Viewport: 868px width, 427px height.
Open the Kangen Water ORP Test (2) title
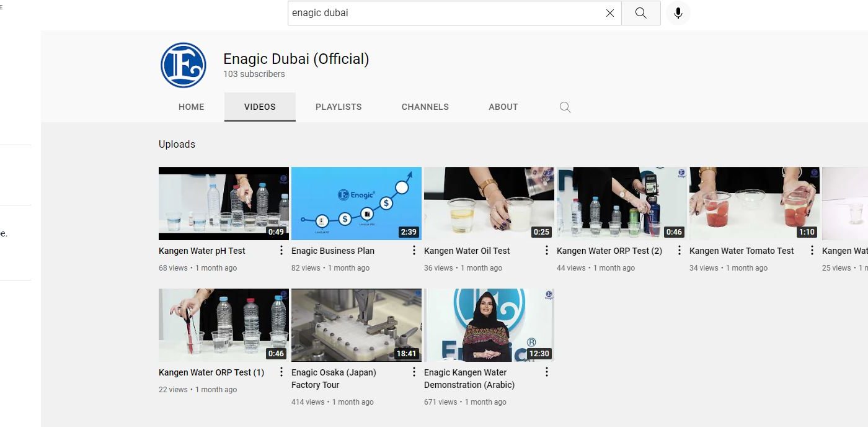click(x=609, y=251)
